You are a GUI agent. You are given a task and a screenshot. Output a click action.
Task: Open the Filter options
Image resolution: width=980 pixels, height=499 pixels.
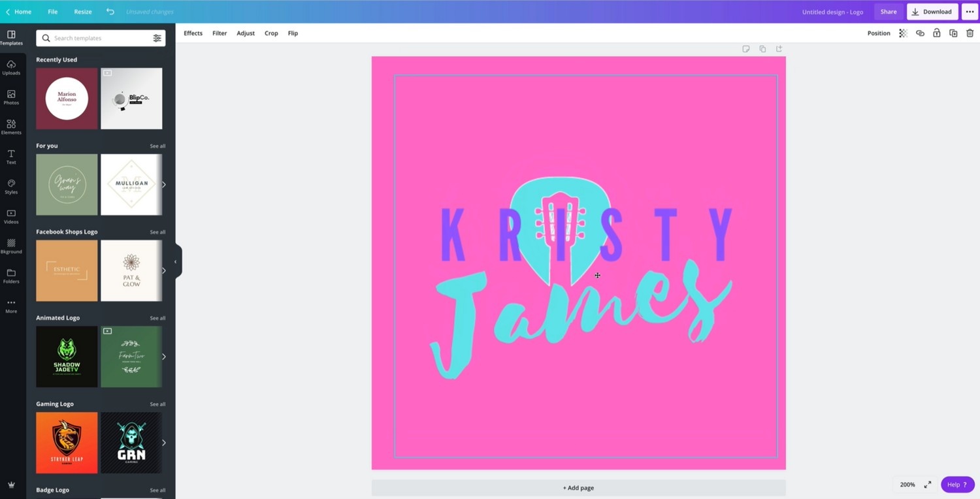click(x=220, y=33)
